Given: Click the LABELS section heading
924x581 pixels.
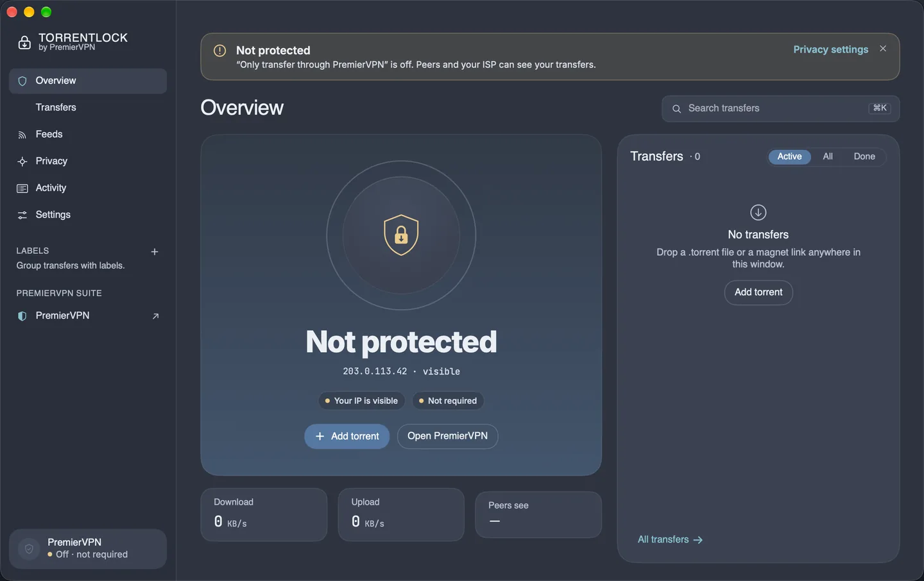Looking at the screenshot, I should 33,251.
